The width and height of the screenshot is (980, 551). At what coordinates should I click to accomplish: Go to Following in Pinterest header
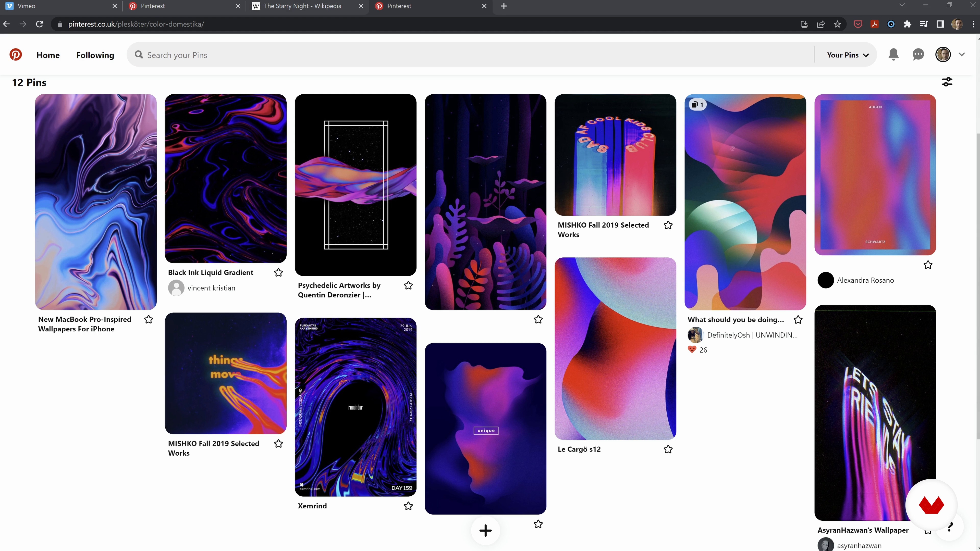pyautogui.click(x=95, y=55)
